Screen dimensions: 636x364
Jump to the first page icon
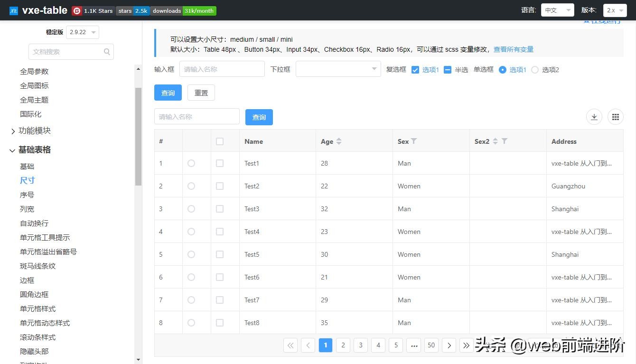290,345
